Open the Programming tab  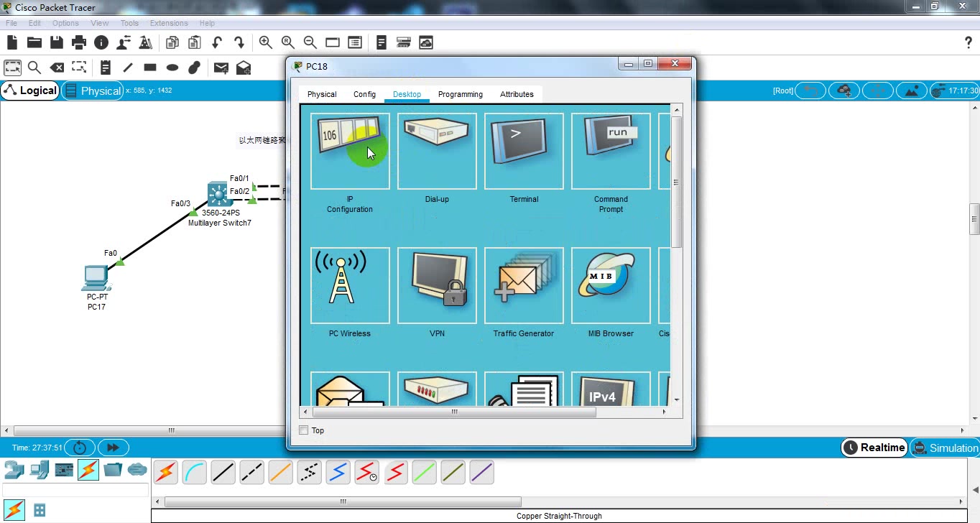[x=461, y=94]
